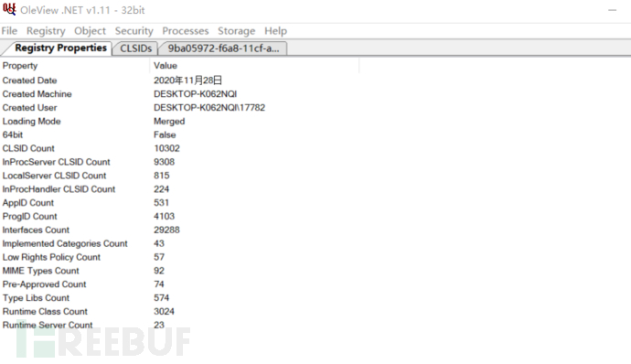Select the Created User property
This screenshot has height=364, width=631.
tap(29, 108)
